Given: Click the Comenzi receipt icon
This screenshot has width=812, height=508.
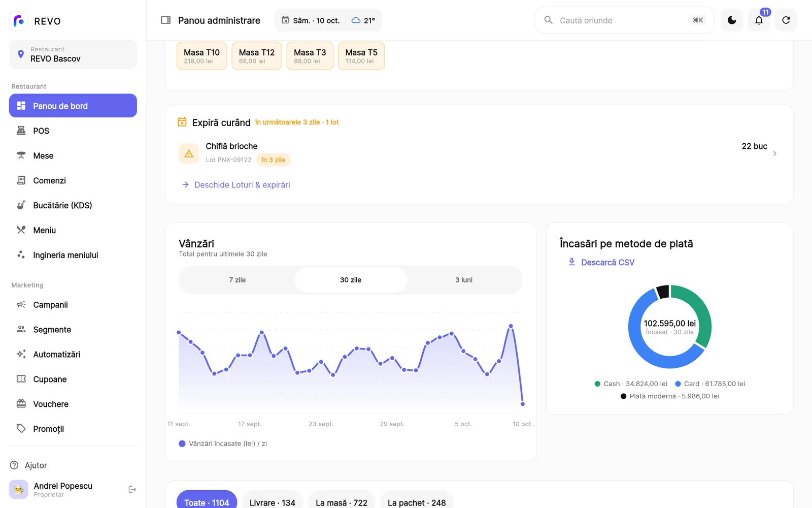Looking at the screenshot, I should (21, 180).
